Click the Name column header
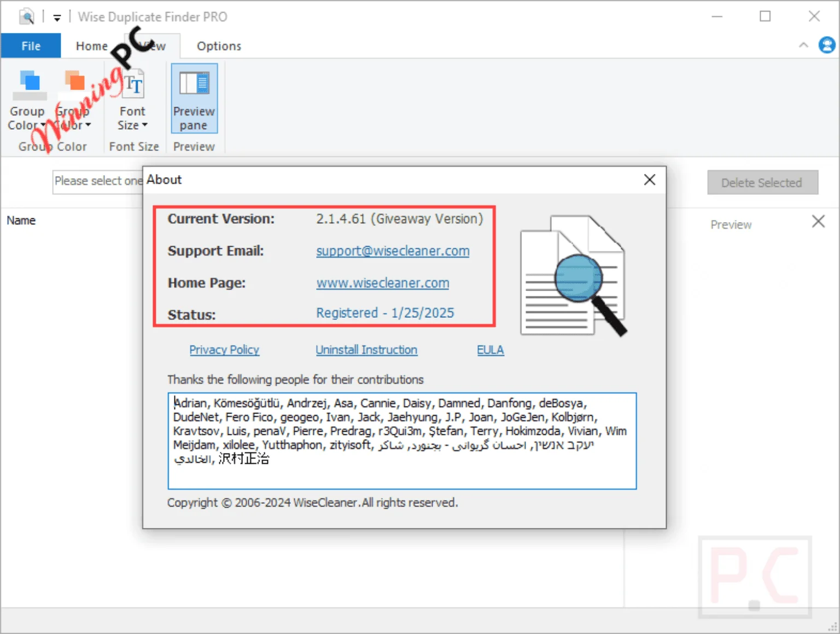The width and height of the screenshot is (840, 634). pos(21,220)
